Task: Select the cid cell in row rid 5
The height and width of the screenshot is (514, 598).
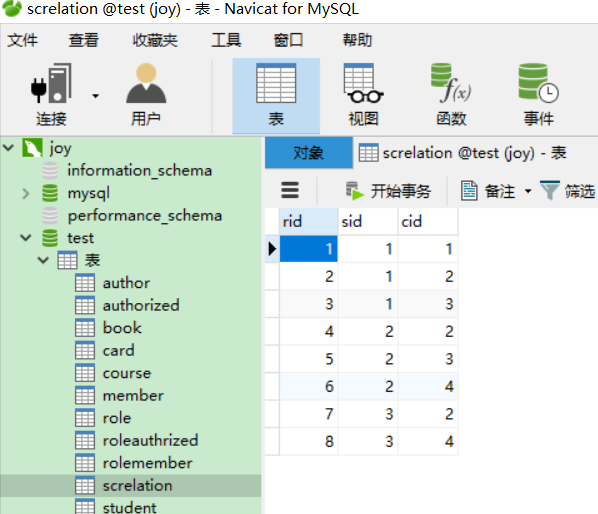Action: click(428, 359)
